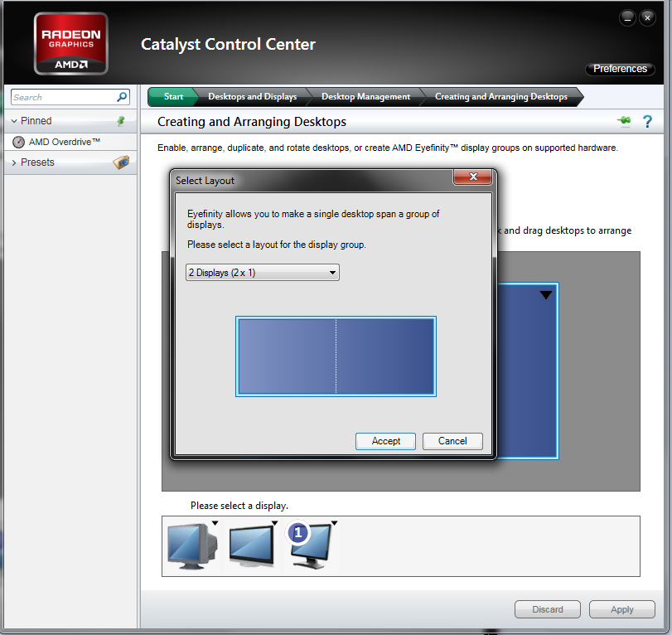This screenshot has width=672, height=635.
Task: Click the green pin icon beside Pinned
Action: 121,121
